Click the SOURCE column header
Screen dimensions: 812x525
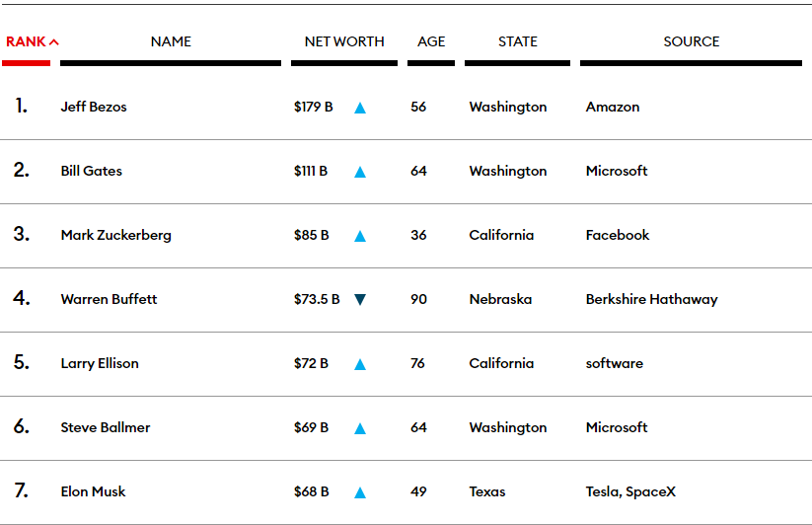[692, 41]
